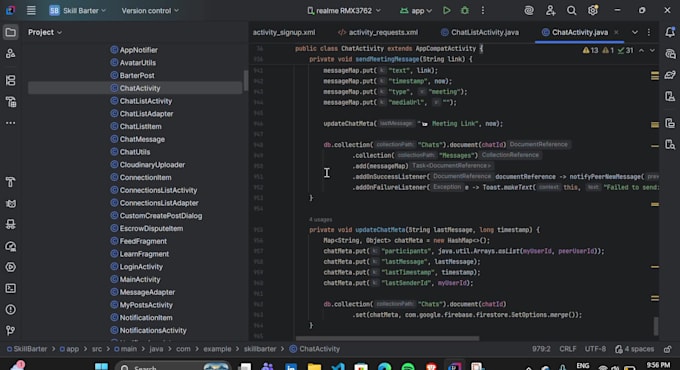Screen dimensions: 680x370
Task: Show hidden editor tabs chevron
Action: tap(634, 32)
